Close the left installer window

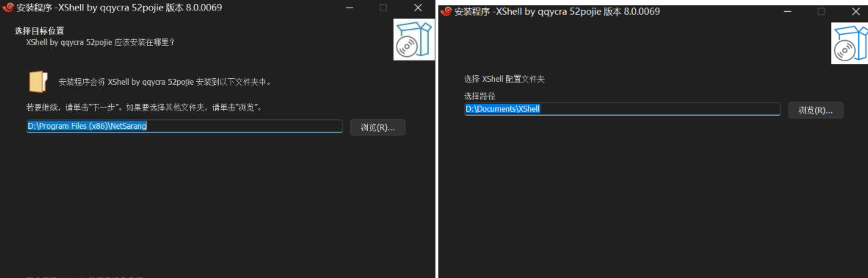pyautogui.click(x=418, y=8)
